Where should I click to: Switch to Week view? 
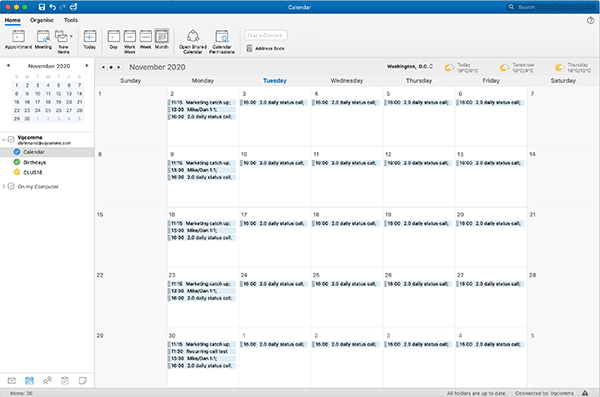tap(145, 40)
